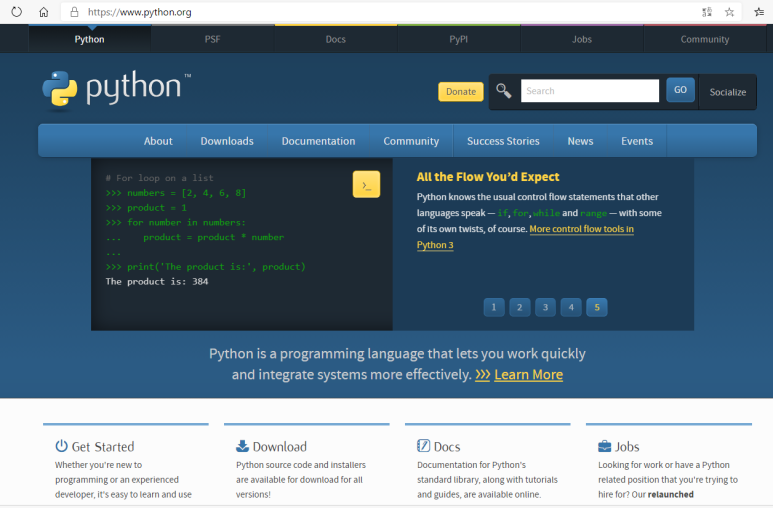Go to the browser home page icon
This screenshot has height=508, width=773.
pos(44,12)
